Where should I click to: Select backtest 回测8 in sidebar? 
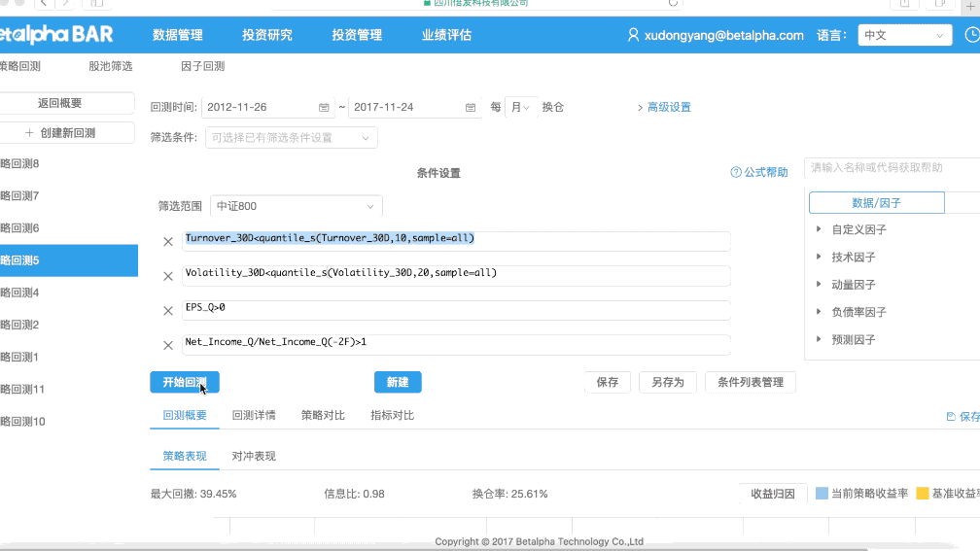click(69, 163)
